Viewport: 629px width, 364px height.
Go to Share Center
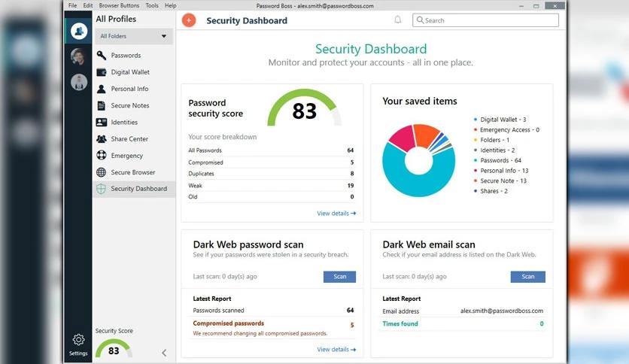129,138
